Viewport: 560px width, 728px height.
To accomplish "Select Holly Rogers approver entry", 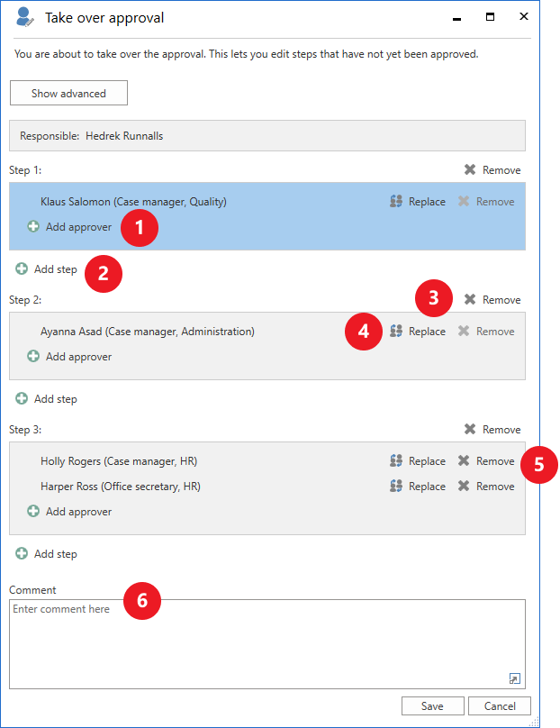I will pyautogui.click(x=119, y=460).
